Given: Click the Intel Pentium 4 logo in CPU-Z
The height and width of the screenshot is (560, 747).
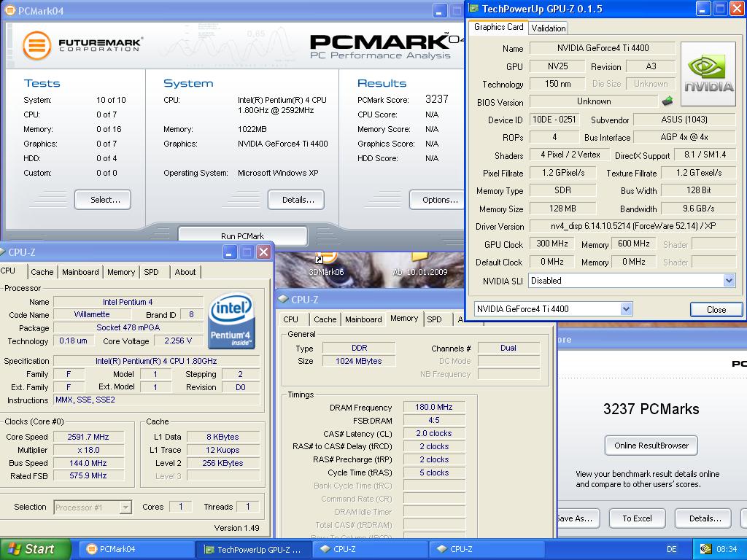Looking at the screenshot, I should click(x=231, y=320).
